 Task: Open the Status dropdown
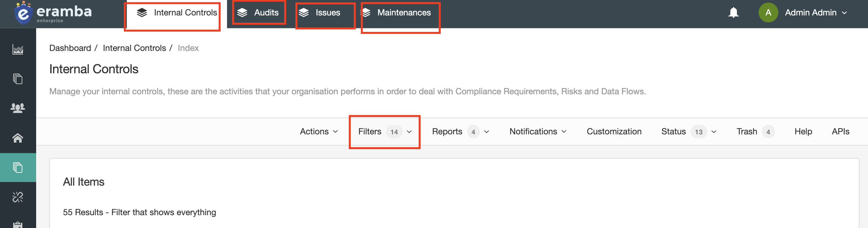689,132
